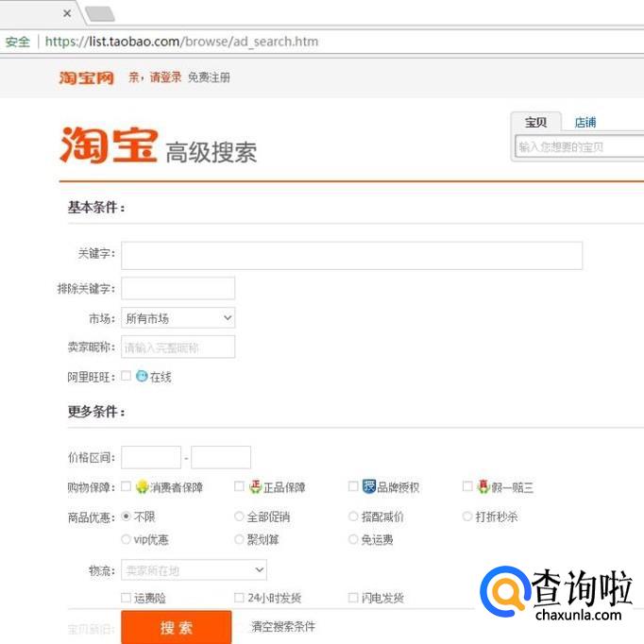Screen dimensions: 644x644
Task: Check the 阿里旺旺 在线 checkbox
Action: point(127,376)
